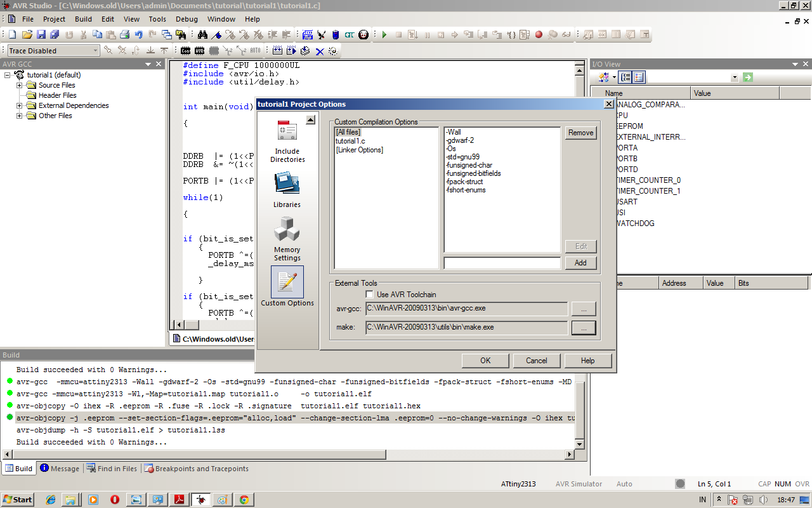Click the Adobe Reader taskbar icon
Viewport: 812px width, 508px height.
[x=179, y=500]
